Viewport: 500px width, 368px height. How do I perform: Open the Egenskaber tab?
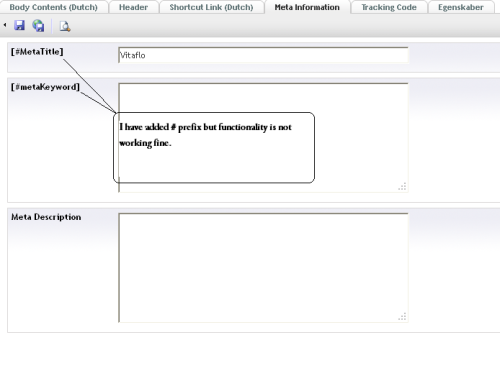click(461, 7)
